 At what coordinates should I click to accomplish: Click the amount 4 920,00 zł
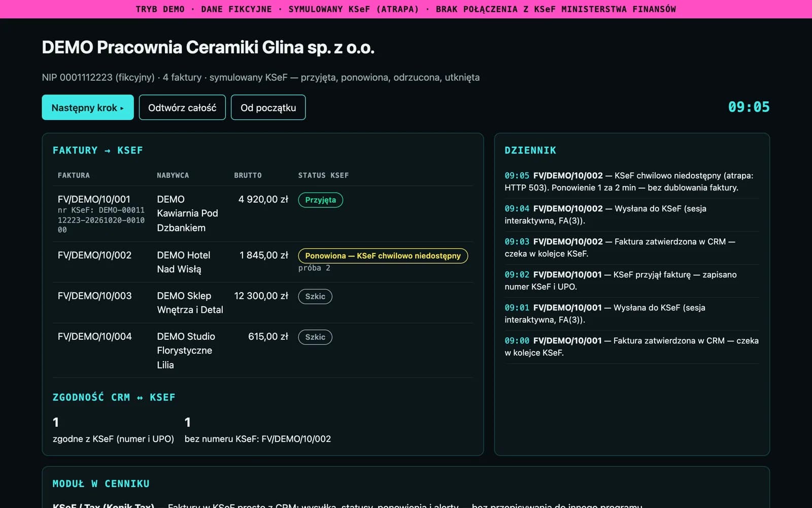coord(263,199)
